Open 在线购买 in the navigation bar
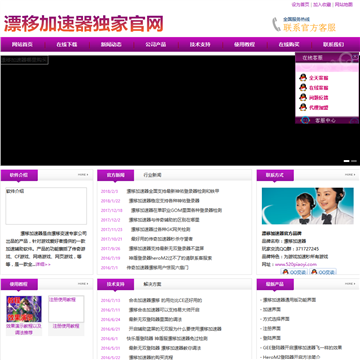Image resolution: width=360 pixels, height=360 pixels. tap(289, 44)
